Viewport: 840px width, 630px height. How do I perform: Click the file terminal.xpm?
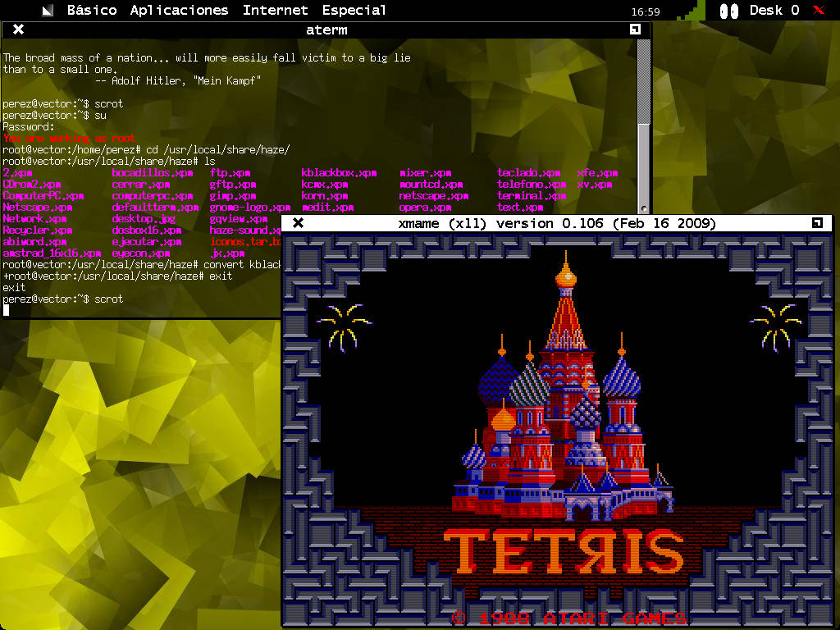(x=532, y=196)
